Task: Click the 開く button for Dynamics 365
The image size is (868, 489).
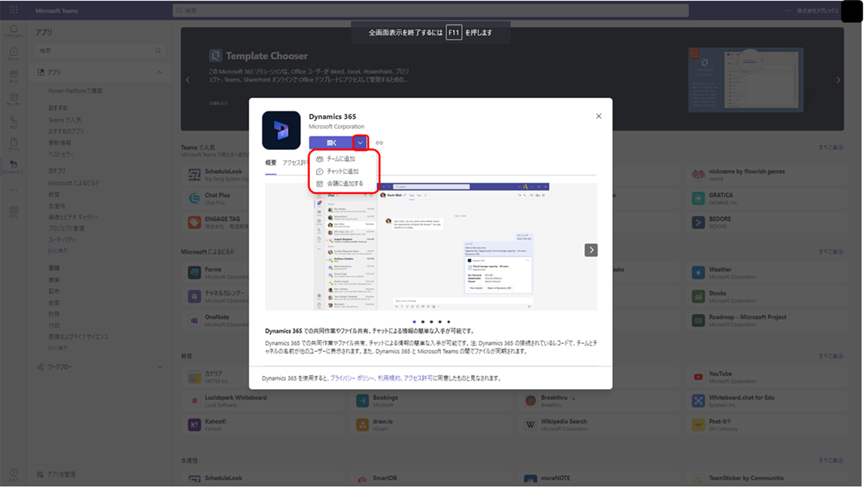Action: click(331, 143)
